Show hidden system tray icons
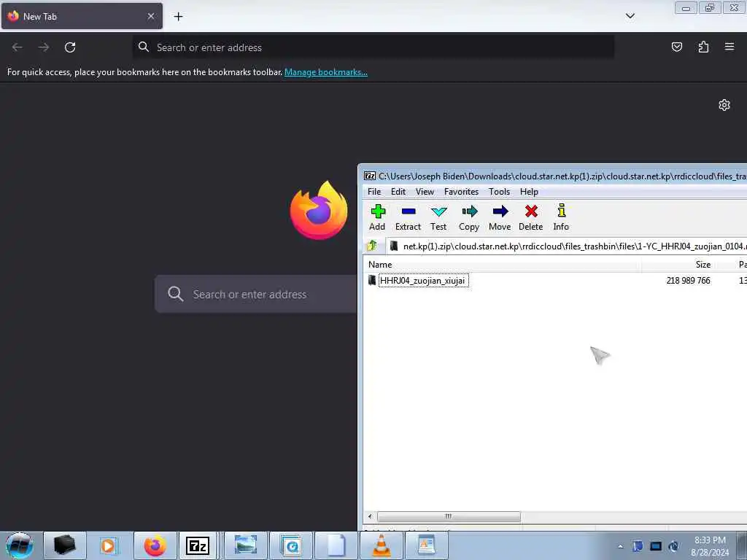 (620, 546)
